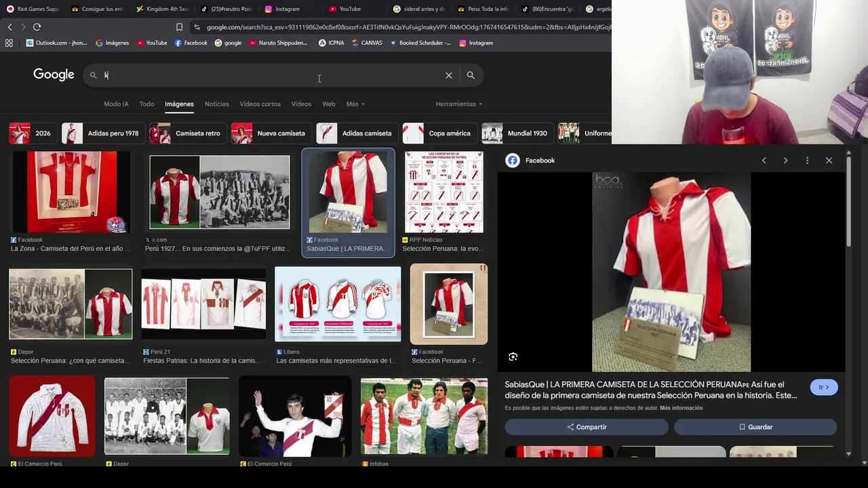
Task: Click the Ir button to visit page
Action: 824,387
